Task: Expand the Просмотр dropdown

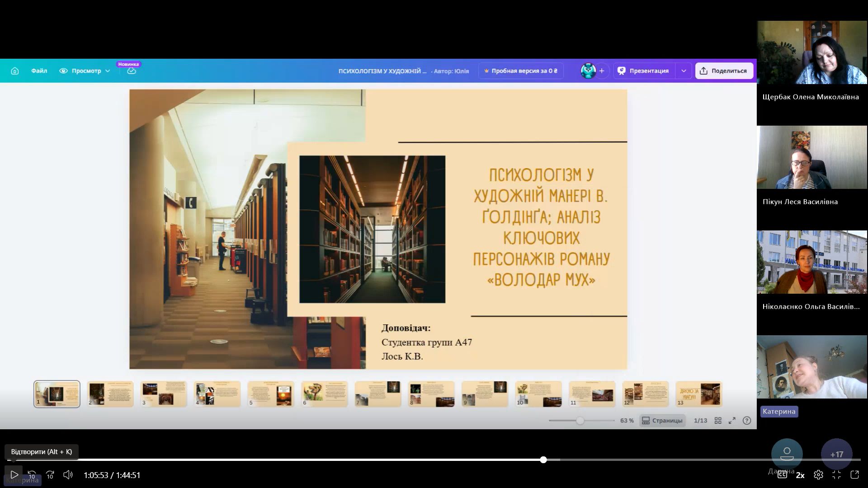Action: coord(85,71)
